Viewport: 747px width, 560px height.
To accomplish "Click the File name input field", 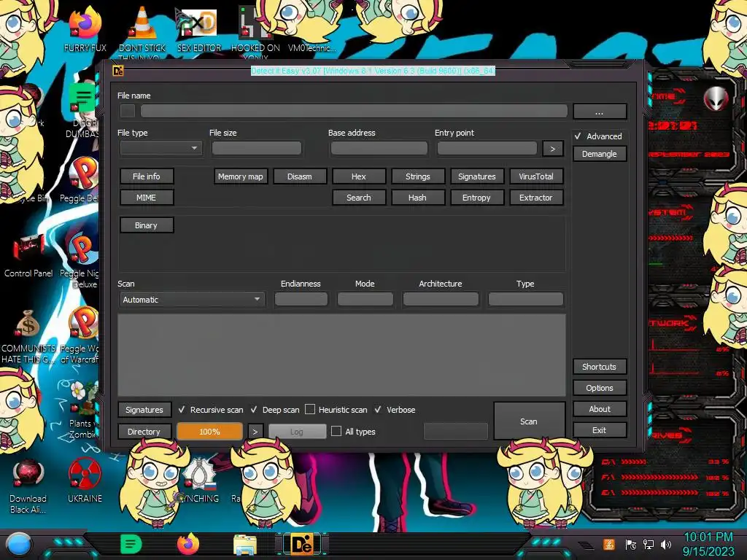I will (x=354, y=111).
